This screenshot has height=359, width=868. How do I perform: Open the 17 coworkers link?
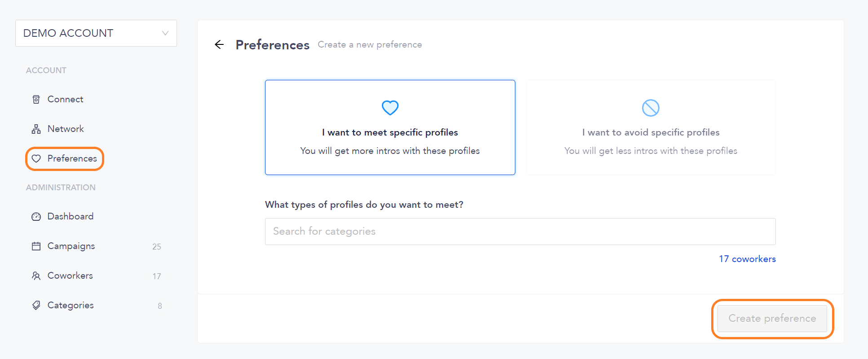coord(747,259)
